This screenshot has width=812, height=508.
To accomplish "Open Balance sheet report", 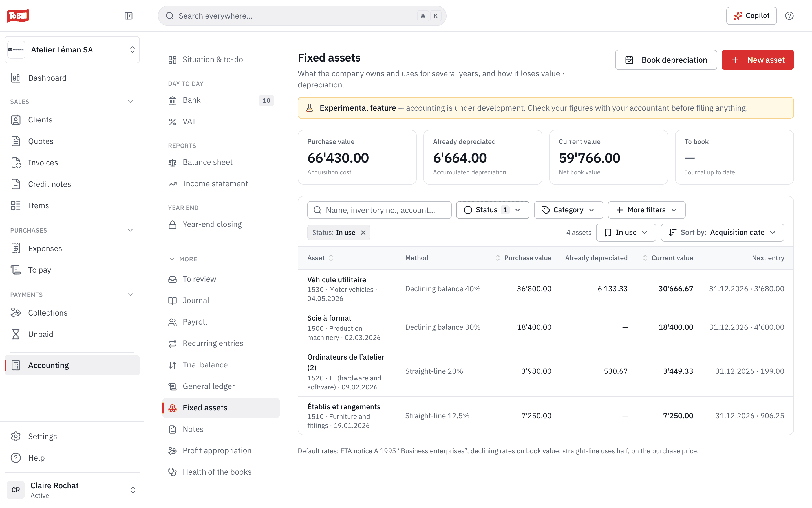I will click(221, 162).
